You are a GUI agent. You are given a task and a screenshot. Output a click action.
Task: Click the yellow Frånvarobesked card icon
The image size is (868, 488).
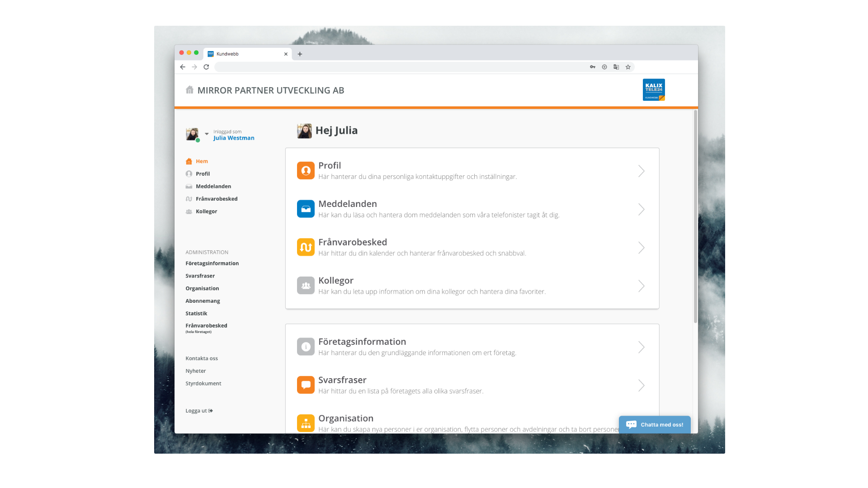pyautogui.click(x=306, y=247)
